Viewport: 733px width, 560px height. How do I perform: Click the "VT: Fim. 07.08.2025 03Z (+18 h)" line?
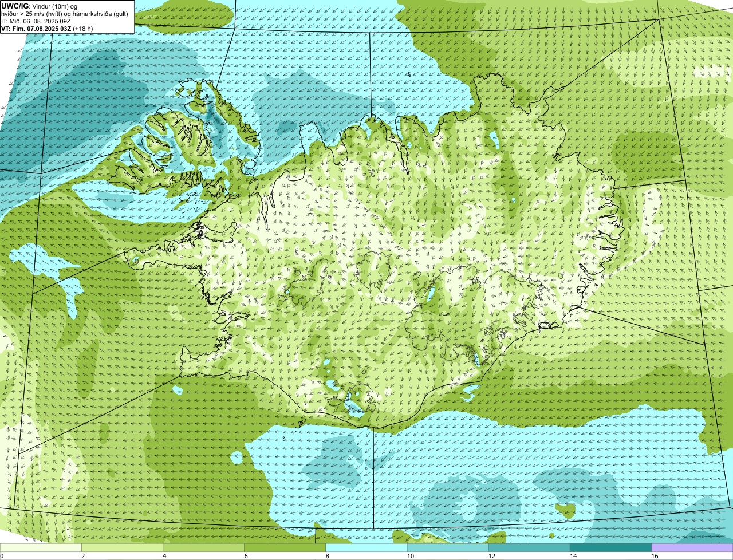[47, 29]
